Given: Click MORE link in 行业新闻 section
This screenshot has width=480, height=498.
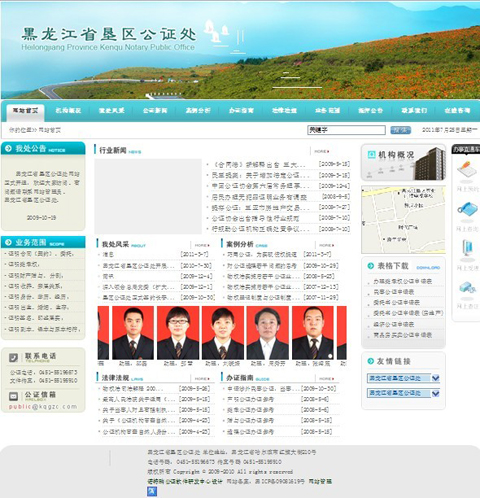Looking at the screenshot, I should pos(322,151).
